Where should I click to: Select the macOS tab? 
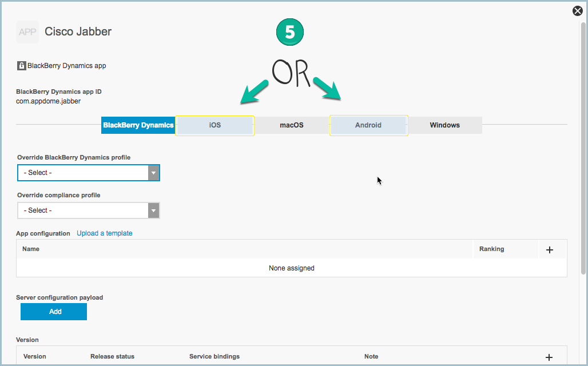pyautogui.click(x=291, y=125)
